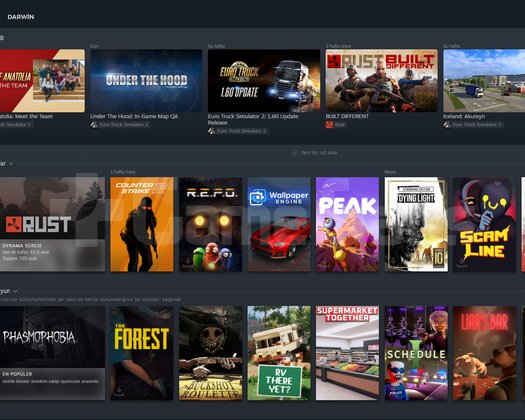This screenshot has width=525, height=420.
Task: Select the Buckshot Roulette game cover
Action: coord(210,353)
